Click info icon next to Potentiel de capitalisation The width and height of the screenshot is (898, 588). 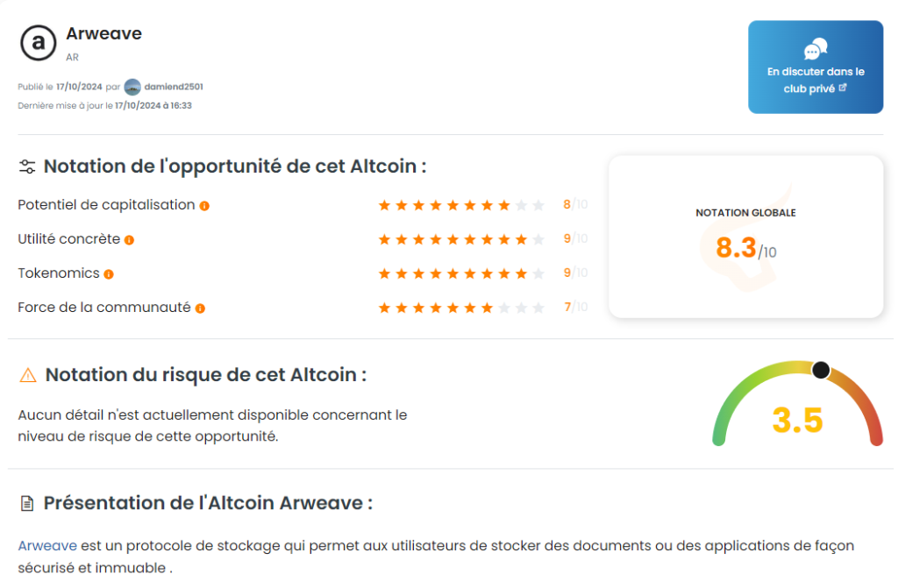(x=204, y=206)
